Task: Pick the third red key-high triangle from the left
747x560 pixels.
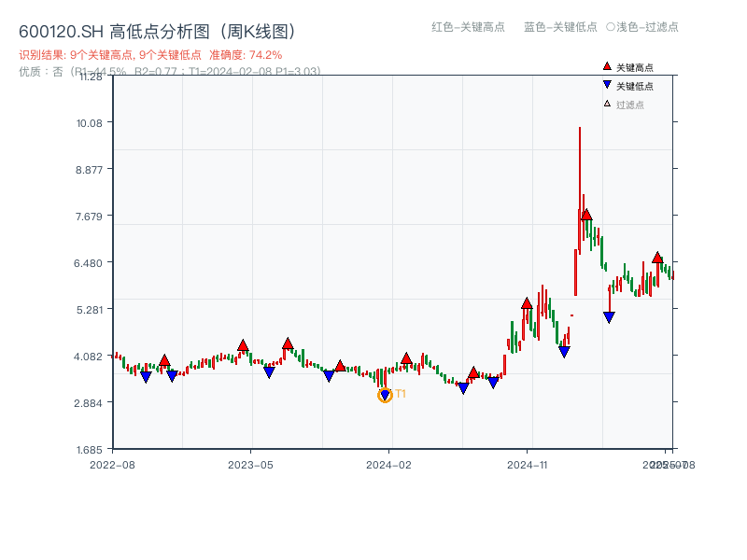Action: [x=288, y=343]
